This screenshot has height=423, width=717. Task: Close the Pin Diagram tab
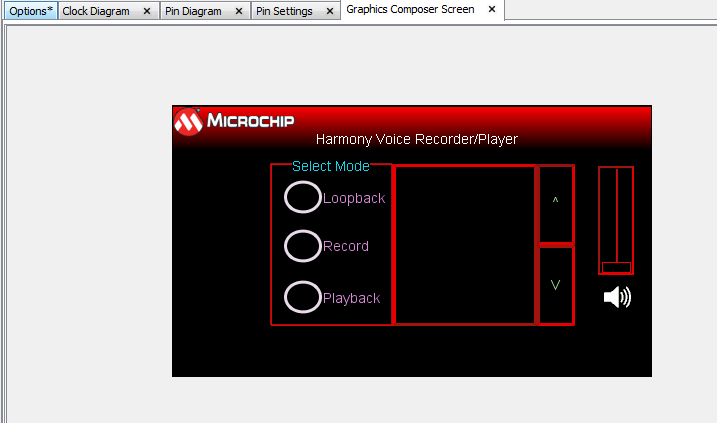(x=239, y=11)
